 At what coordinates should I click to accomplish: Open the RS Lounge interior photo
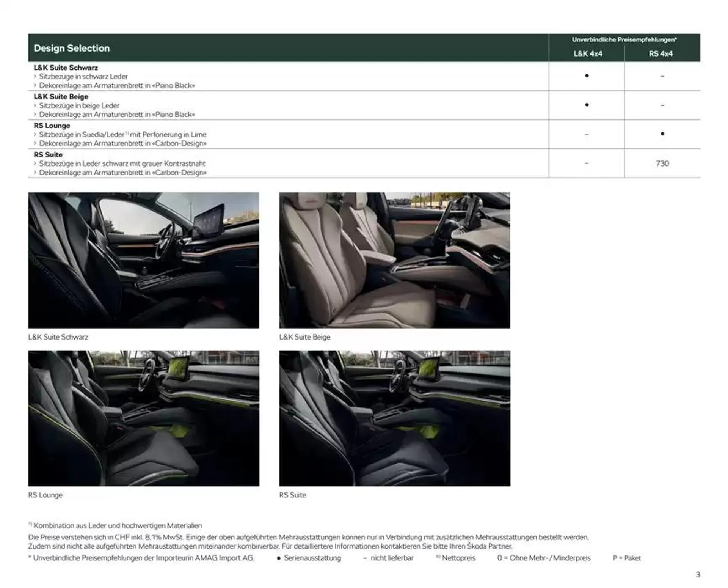pyautogui.click(x=143, y=418)
